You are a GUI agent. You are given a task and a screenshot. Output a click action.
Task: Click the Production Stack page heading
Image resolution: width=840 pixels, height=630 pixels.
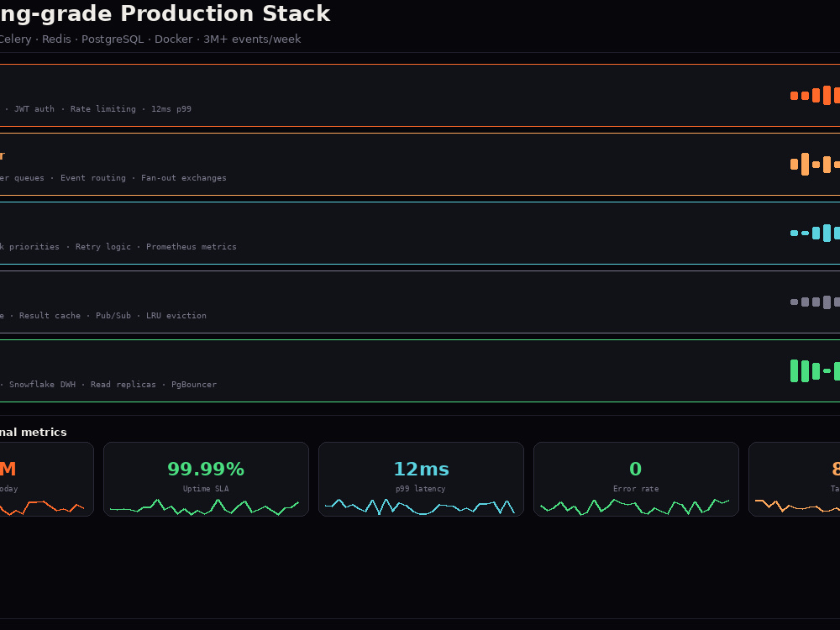(x=165, y=13)
